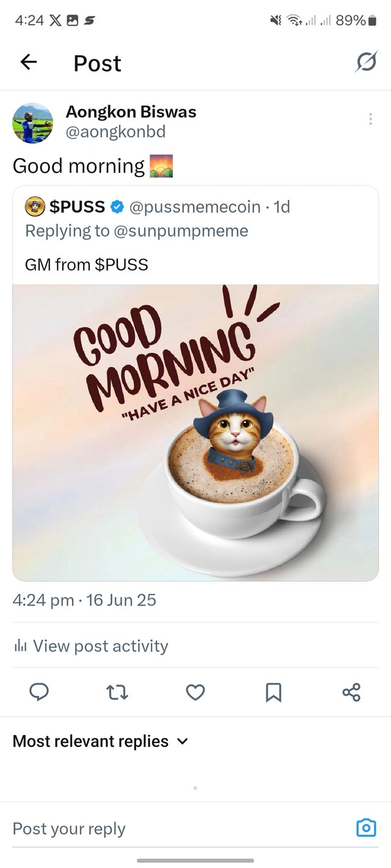The image size is (391, 868).
Task: Open the Grok icon at top right
Action: point(366,62)
